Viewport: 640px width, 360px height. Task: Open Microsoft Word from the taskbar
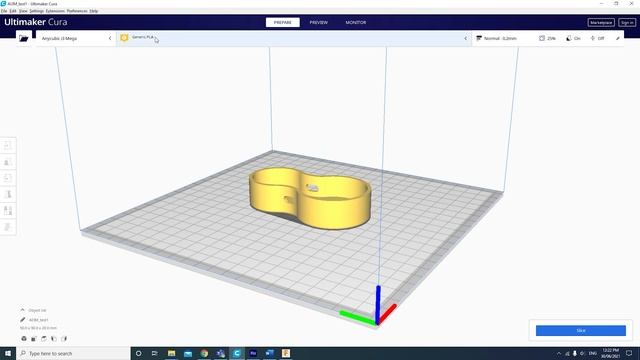pos(269,353)
